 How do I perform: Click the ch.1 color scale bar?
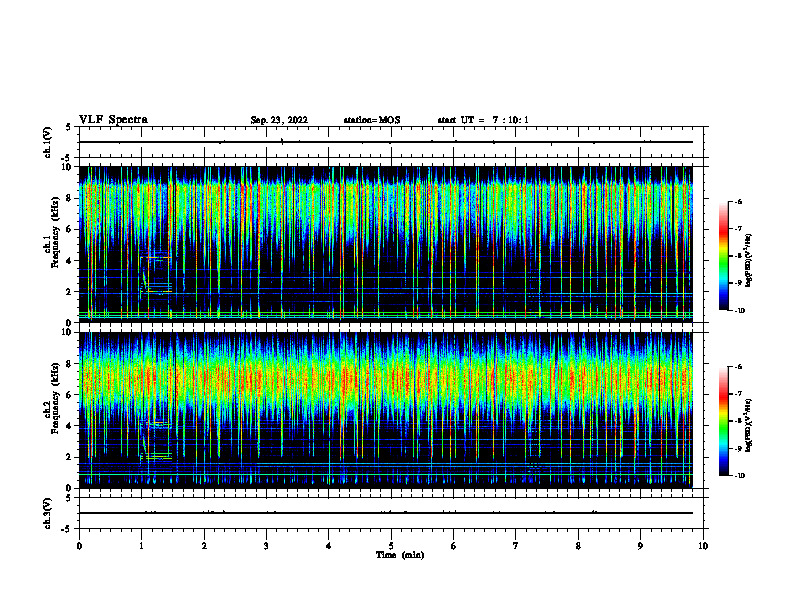click(723, 256)
